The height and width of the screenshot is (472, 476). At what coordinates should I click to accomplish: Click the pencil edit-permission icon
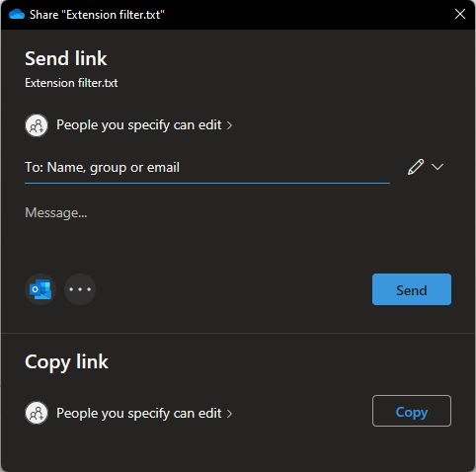coord(416,167)
